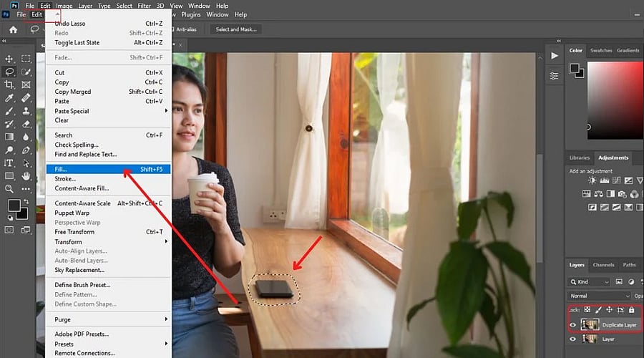Image resolution: width=644 pixels, height=358 pixels.
Task: Select the Rectangular Marquee tool
Action: point(26,59)
